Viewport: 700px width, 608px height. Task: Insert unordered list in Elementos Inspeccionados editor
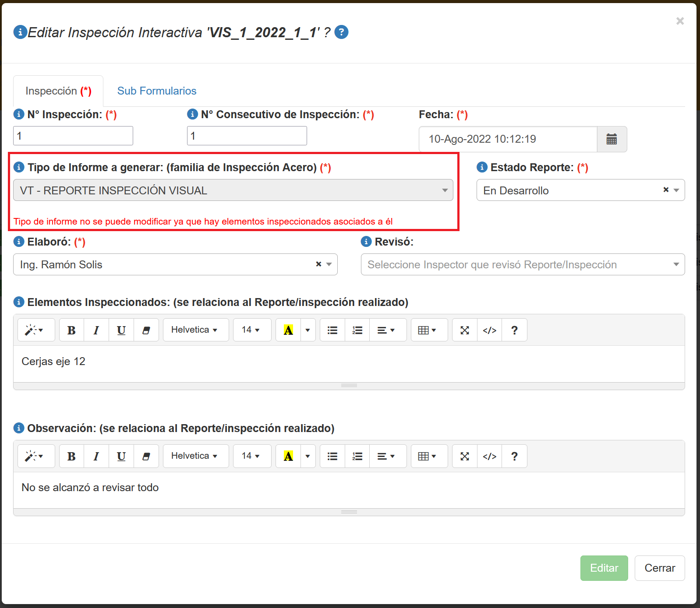coord(332,330)
